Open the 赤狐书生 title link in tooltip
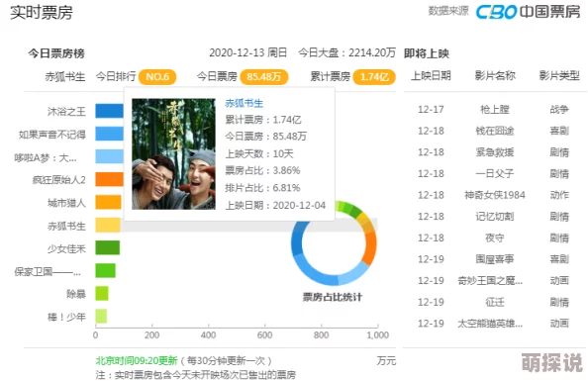 click(245, 103)
